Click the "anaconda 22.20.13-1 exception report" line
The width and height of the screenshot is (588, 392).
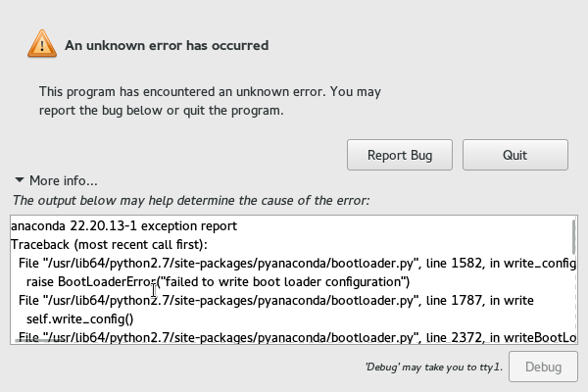(x=123, y=226)
